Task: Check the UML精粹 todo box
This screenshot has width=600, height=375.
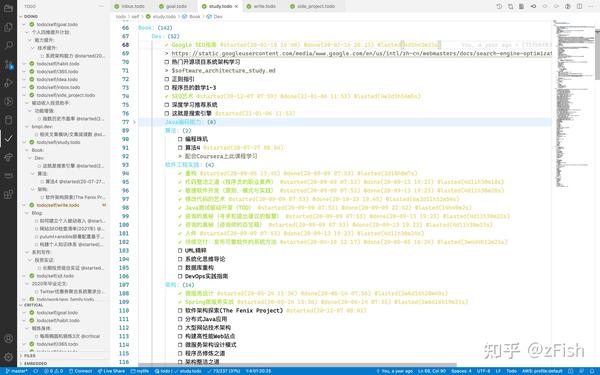Action: click(x=180, y=250)
